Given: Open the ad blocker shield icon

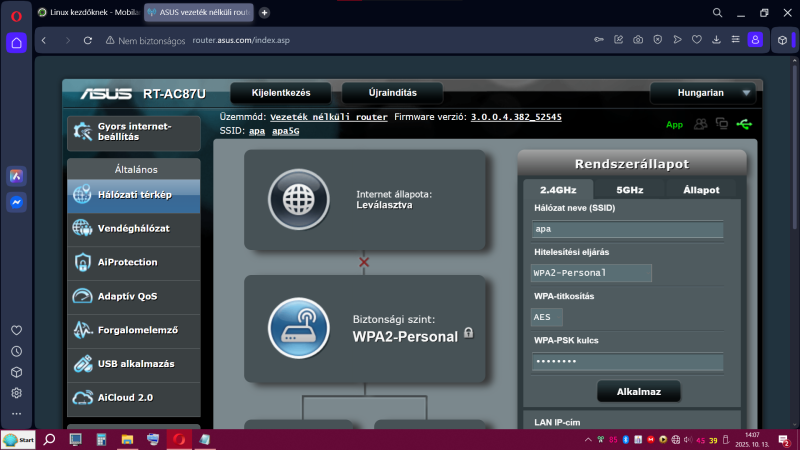Looking at the screenshot, I should click(658, 40).
